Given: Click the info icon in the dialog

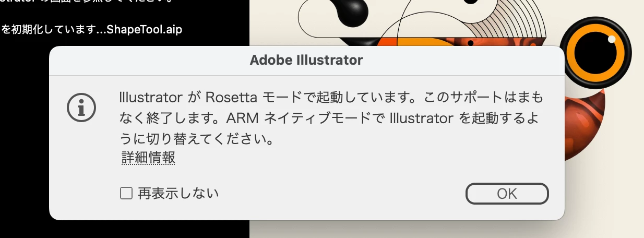Looking at the screenshot, I should (x=81, y=108).
